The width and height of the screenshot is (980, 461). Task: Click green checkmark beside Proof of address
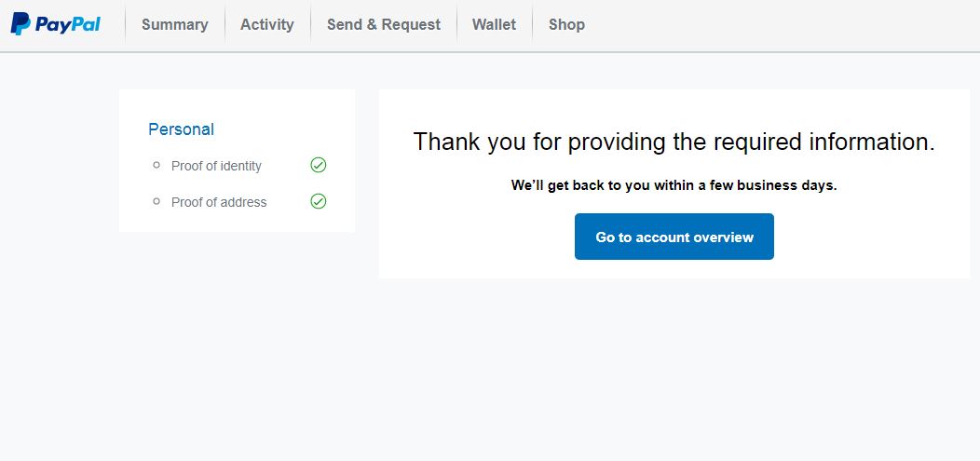(319, 201)
